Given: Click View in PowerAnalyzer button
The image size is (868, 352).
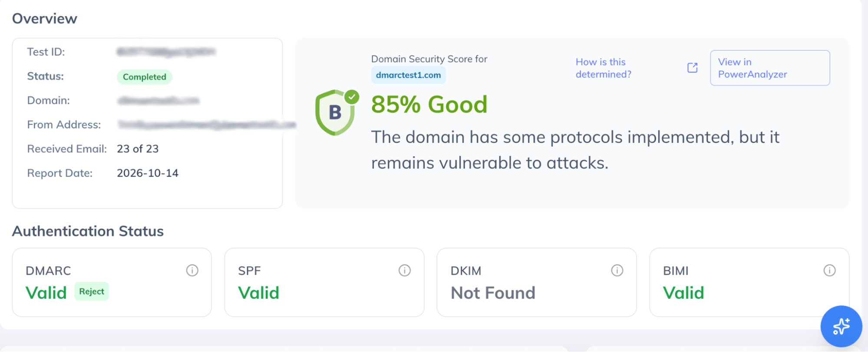Looking at the screenshot, I should 770,68.
